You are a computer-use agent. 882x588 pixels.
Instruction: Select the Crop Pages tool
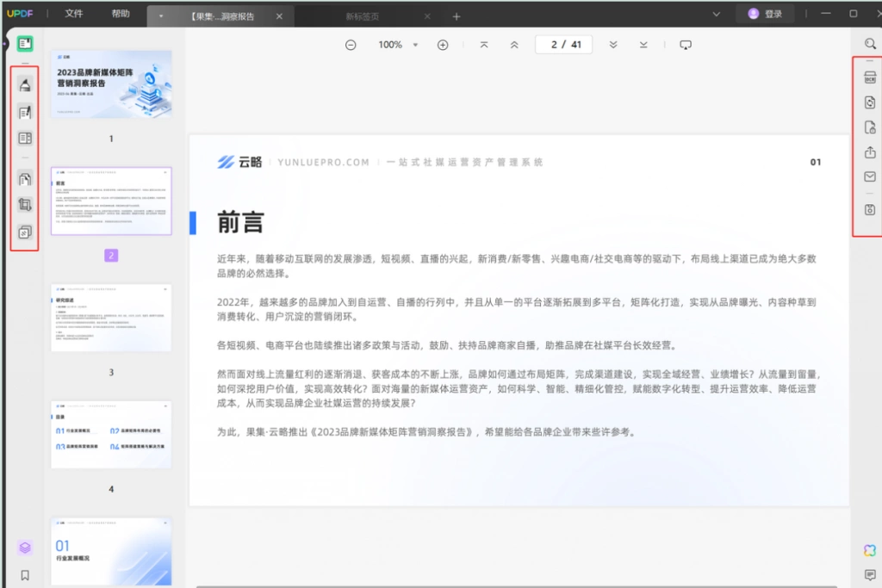[25, 205]
